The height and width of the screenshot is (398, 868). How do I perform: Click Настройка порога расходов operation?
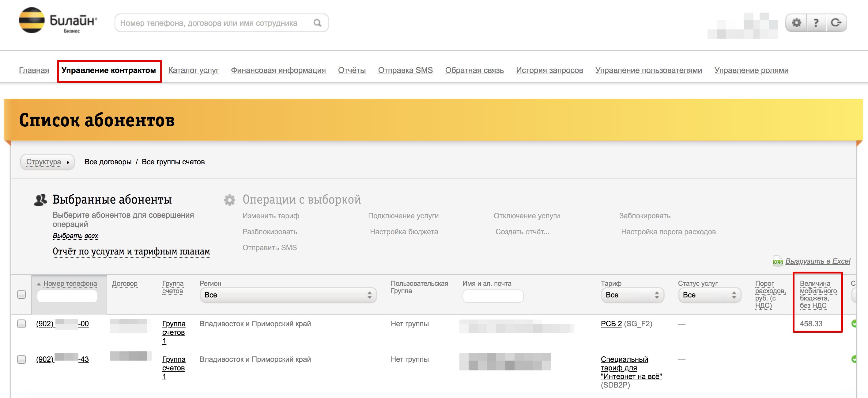click(x=668, y=232)
